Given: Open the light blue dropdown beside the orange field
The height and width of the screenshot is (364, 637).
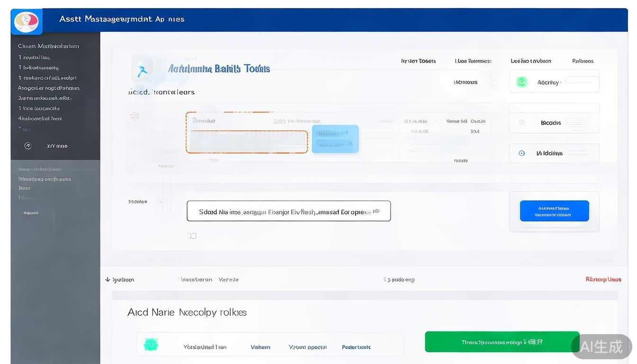Looking at the screenshot, I should pos(335,139).
